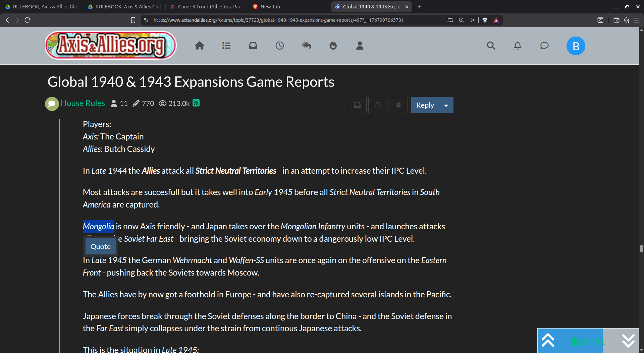
Task: Quote the selected Mongolia text
Action: pos(100,246)
